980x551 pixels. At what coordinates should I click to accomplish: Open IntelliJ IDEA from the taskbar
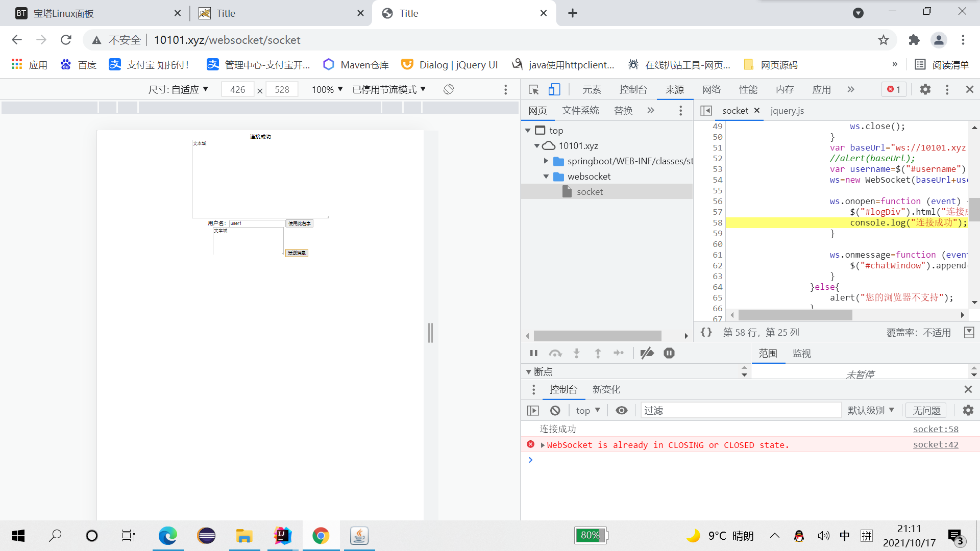click(282, 536)
